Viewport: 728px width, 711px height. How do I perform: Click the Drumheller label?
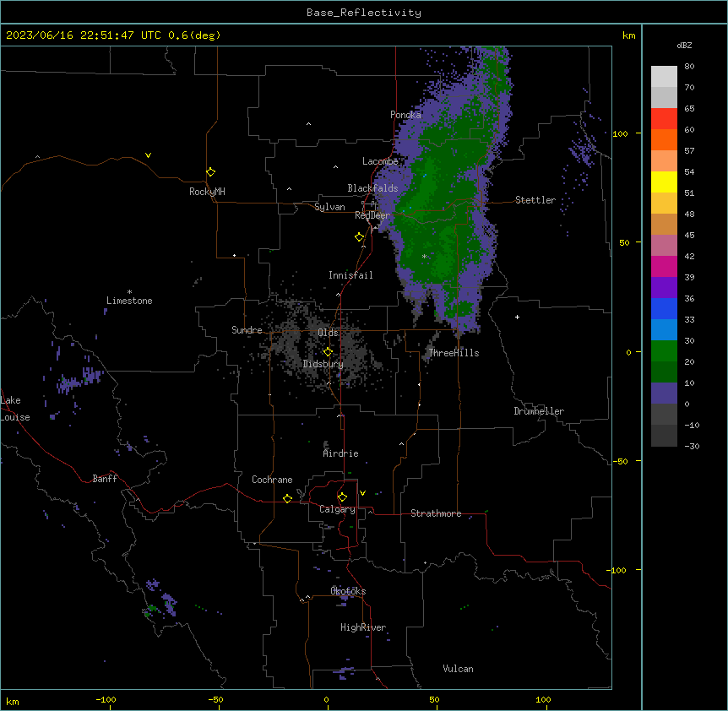[539, 411]
